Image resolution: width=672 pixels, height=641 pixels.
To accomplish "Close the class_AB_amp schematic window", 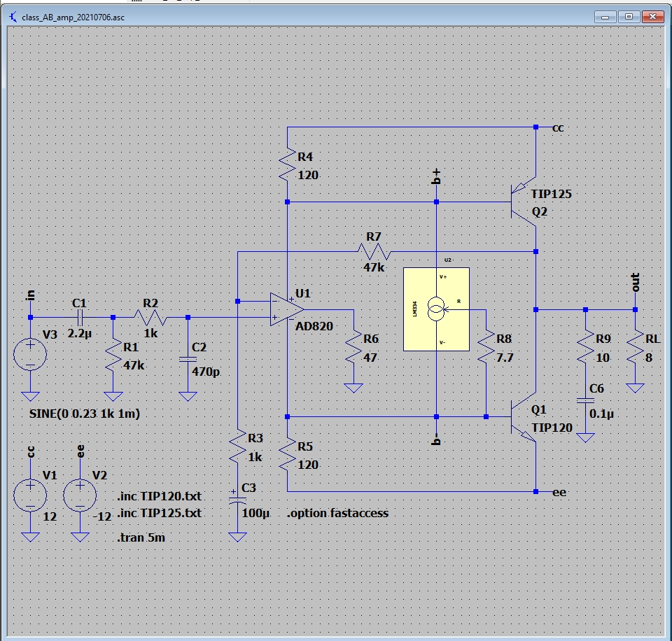I will (x=652, y=17).
